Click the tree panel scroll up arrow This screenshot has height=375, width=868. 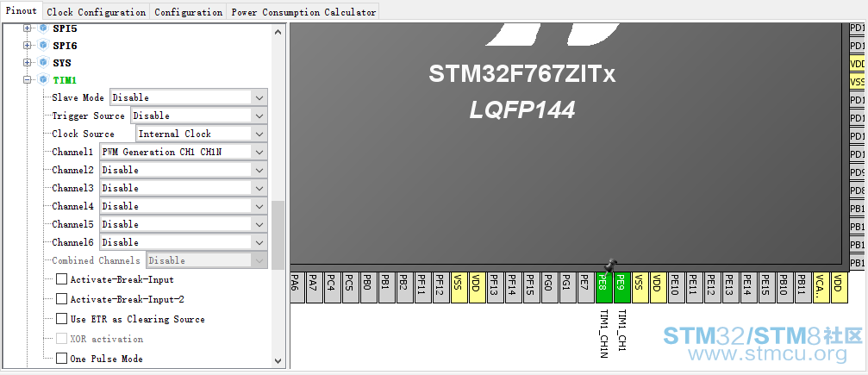tap(278, 32)
